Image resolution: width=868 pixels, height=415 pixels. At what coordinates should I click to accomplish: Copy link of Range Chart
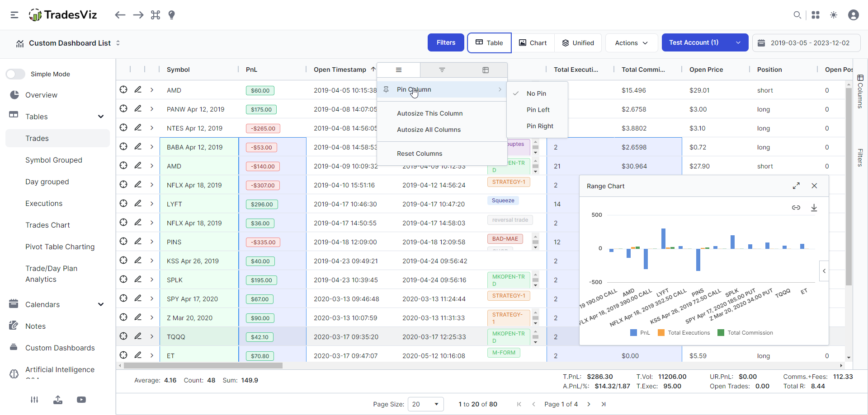(x=796, y=207)
